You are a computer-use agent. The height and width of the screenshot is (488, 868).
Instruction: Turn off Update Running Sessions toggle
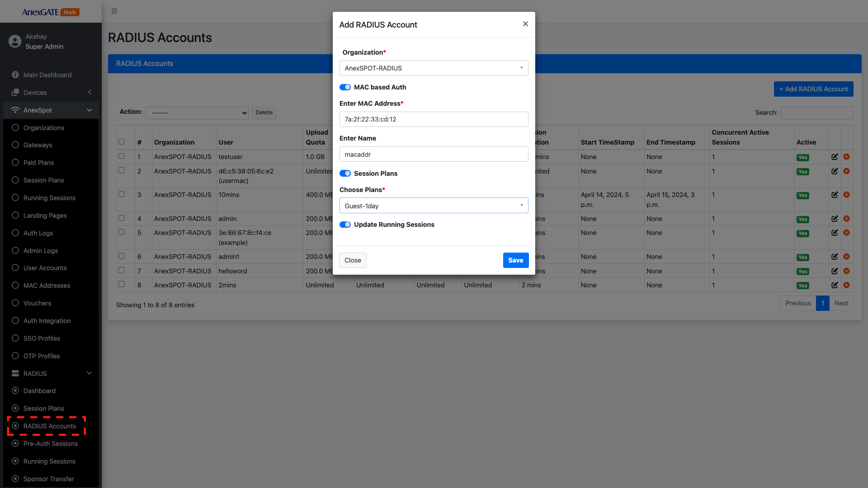pos(345,225)
